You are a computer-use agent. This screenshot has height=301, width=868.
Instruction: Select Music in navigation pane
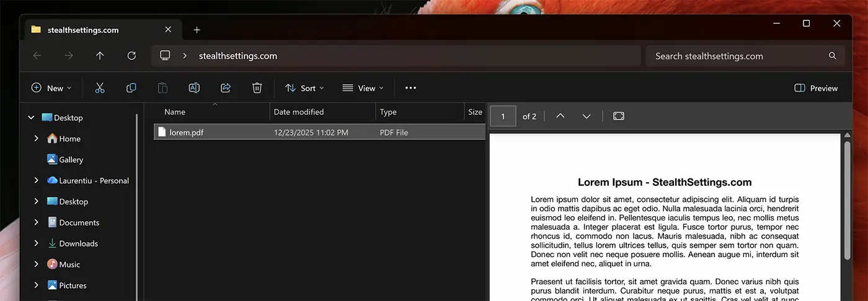pyautogui.click(x=64, y=264)
